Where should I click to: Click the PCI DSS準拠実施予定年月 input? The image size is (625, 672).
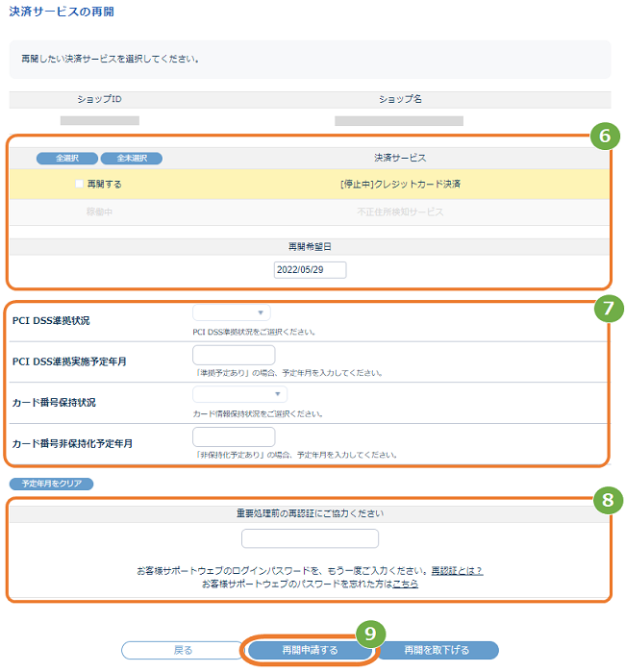pos(234,355)
